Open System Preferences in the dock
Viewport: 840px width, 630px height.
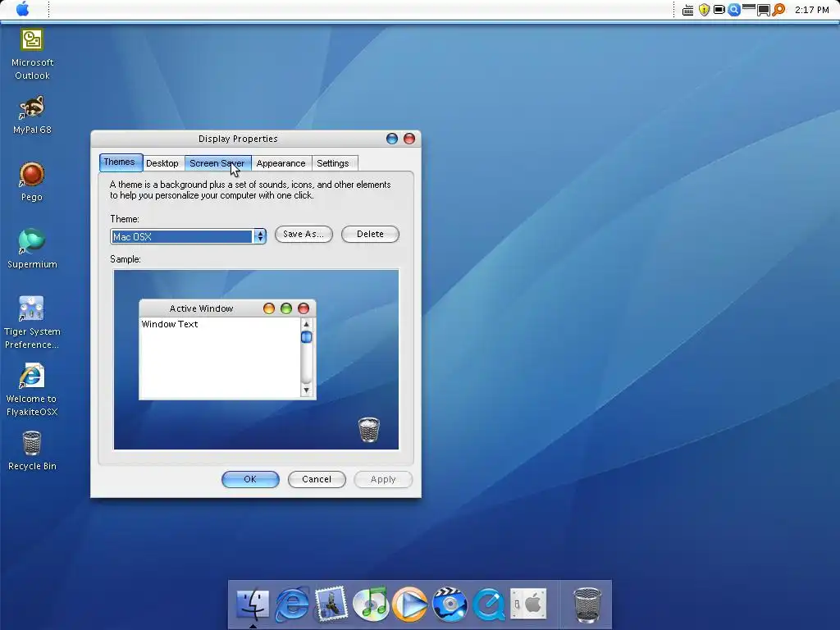pyautogui.click(x=528, y=604)
